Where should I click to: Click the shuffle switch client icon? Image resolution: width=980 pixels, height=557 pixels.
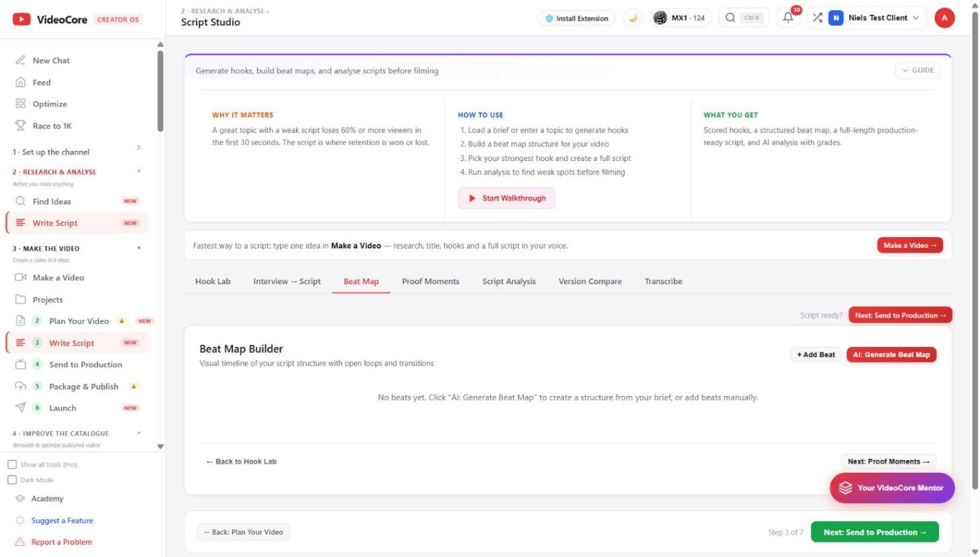click(x=817, y=18)
